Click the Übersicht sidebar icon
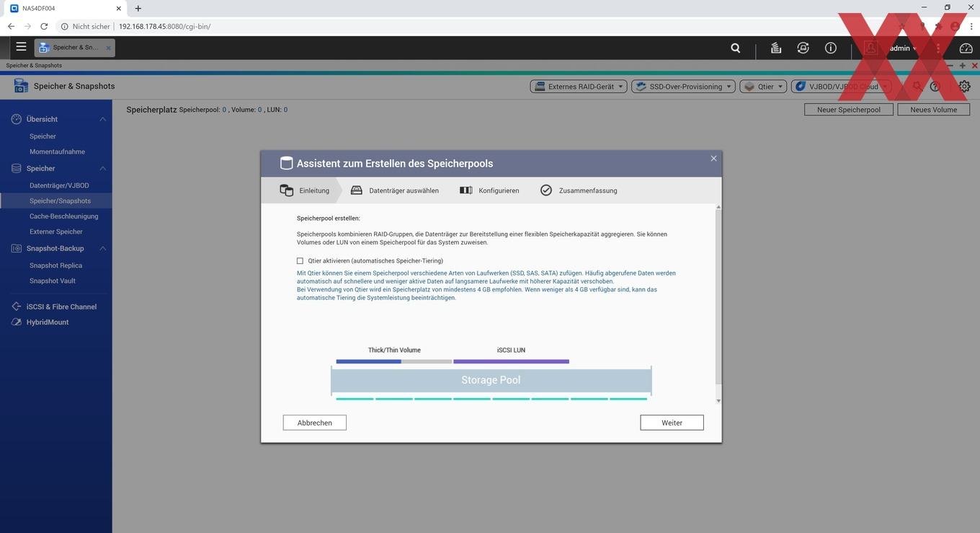This screenshot has height=533, width=980. pos(16,119)
